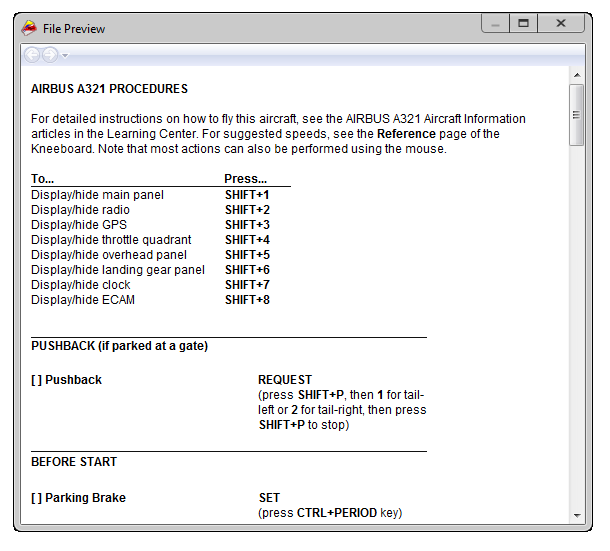This screenshot has height=551, width=610.
Task: Click the '[ ] Pushback' checklist item
Action: (67, 380)
